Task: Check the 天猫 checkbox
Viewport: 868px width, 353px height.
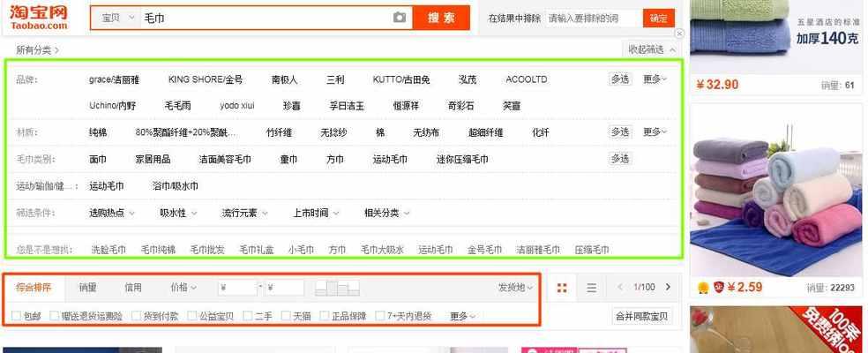Action: coord(286,316)
